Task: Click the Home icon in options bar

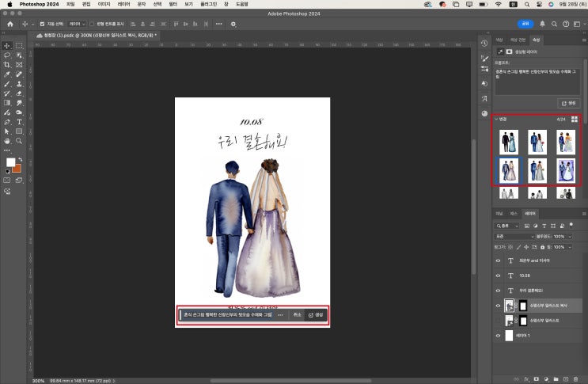Action: point(10,24)
